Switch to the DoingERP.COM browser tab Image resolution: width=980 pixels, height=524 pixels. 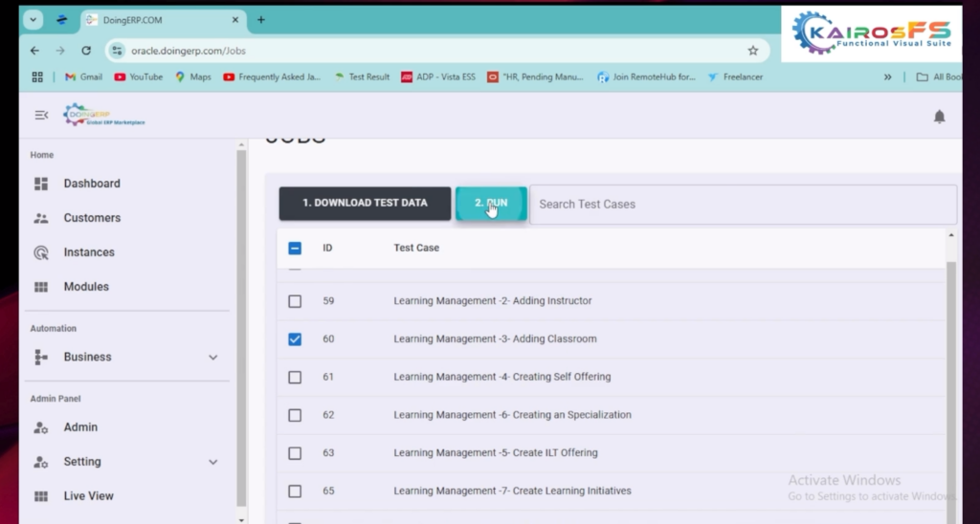coord(159,20)
